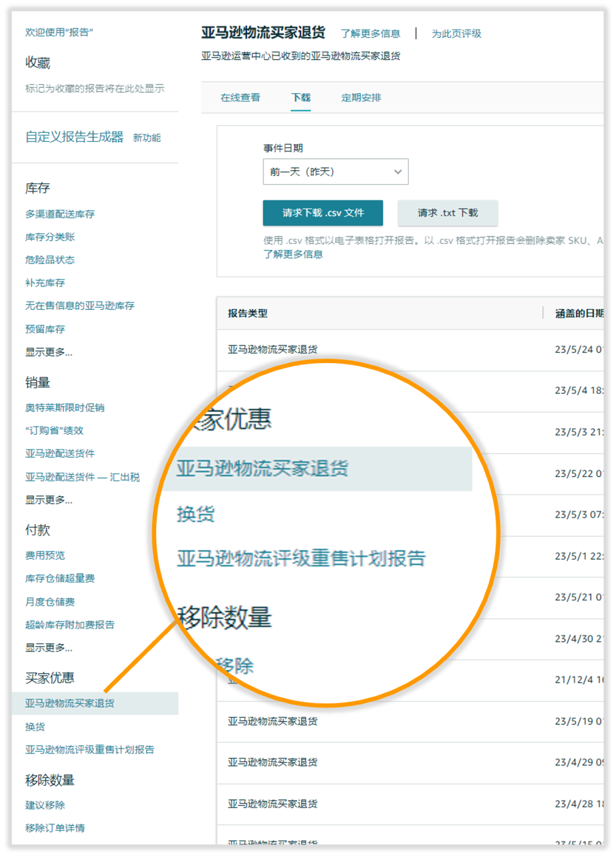Click the date cell 23/5/21
Screen dimensions: 616x857
coord(578,597)
